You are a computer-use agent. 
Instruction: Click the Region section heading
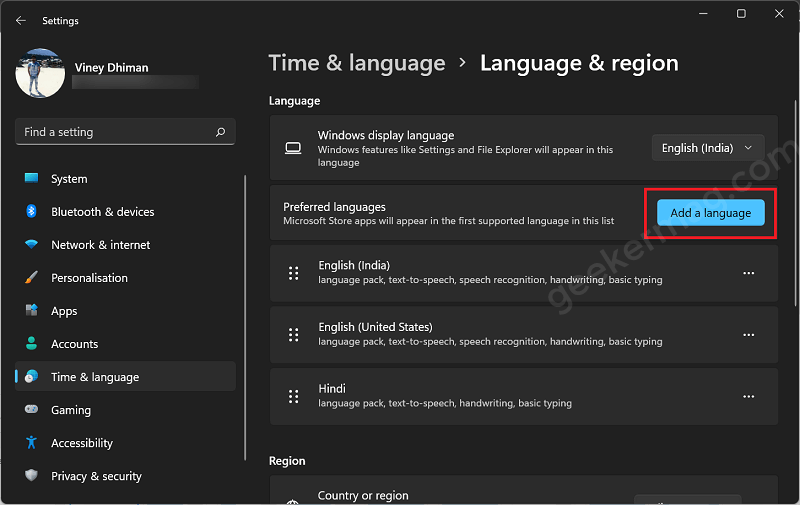tap(287, 461)
